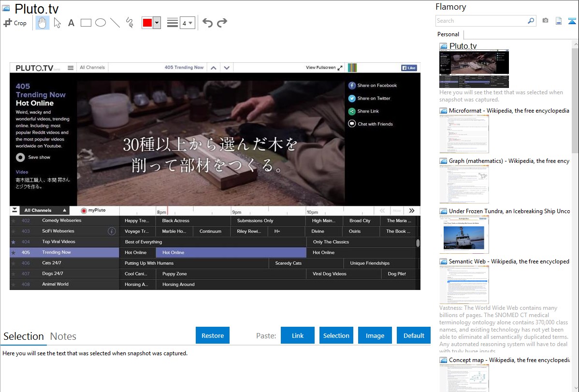Open the Concept map snapshot title
This screenshot has width=579, height=392.
509,360
